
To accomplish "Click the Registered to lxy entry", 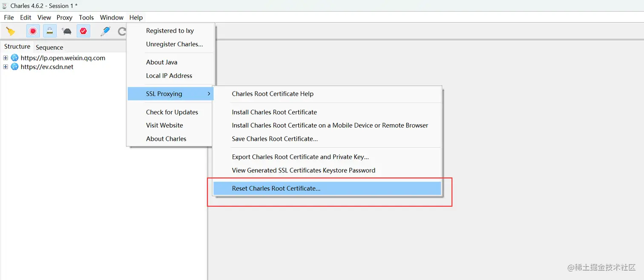I will click(x=170, y=31).
